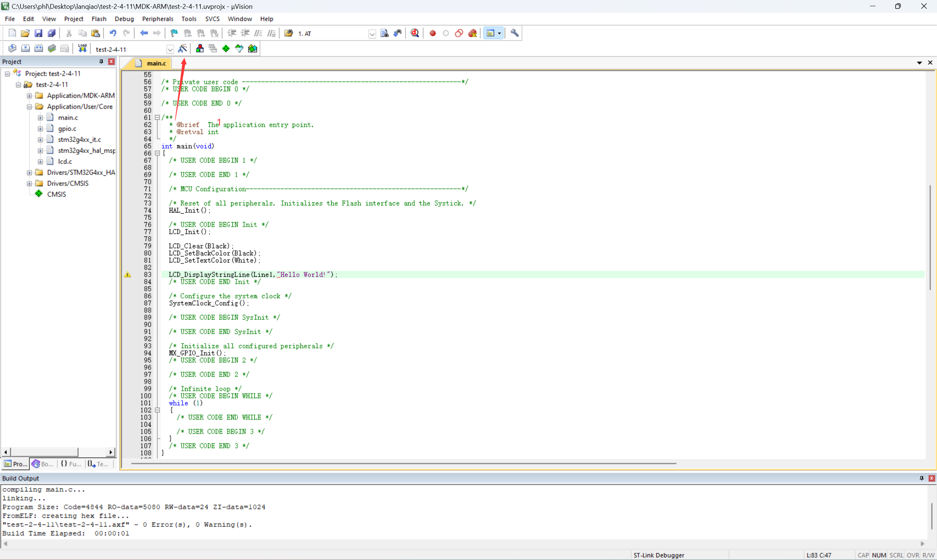Click the Load application into flash icon
Image resolution: width=937 pixels, height=560 pixels.
click(82, 48)
